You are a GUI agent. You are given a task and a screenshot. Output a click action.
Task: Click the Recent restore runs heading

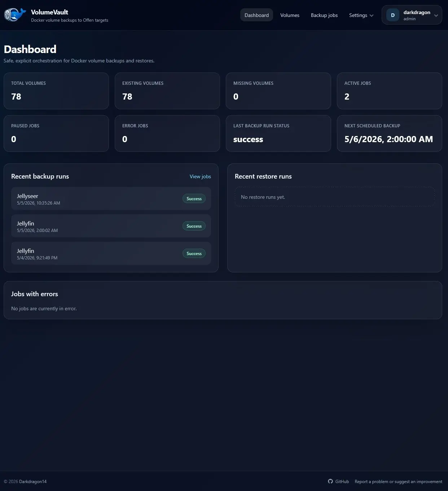263,176
